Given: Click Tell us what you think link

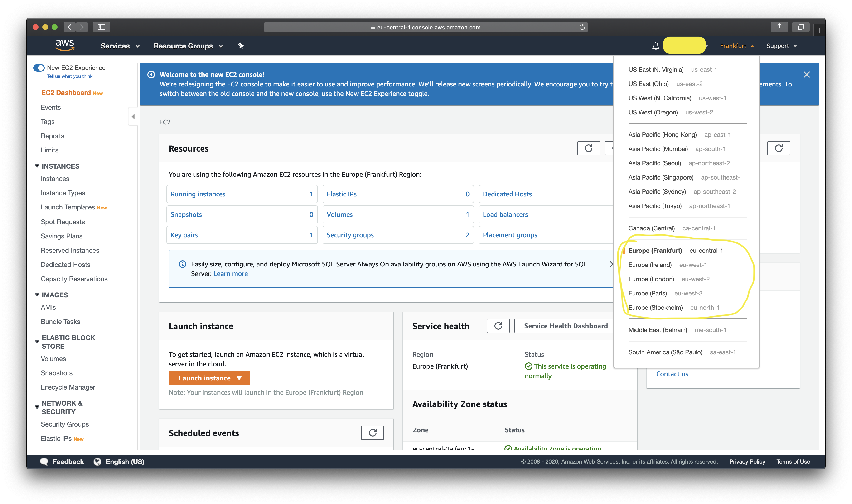Looking at the screenshot, I should pos(70,76).
